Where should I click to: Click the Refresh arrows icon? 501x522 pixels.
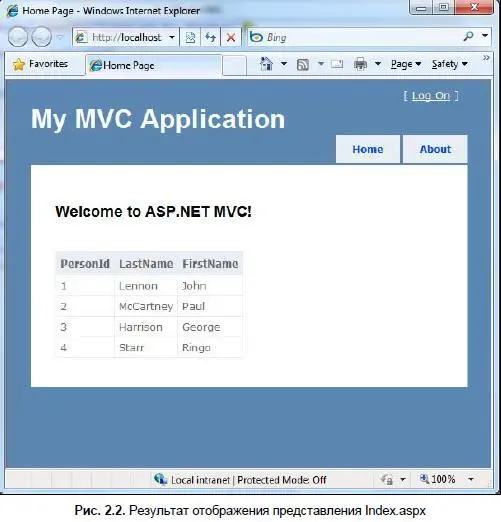210,37
